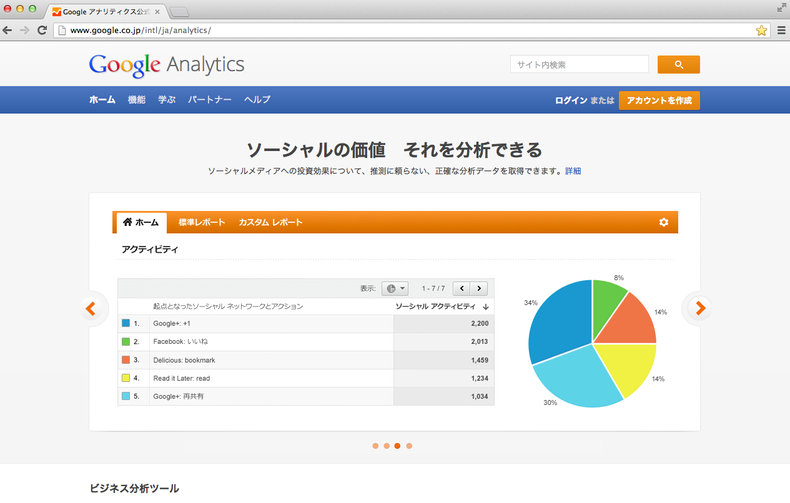Select the third carousel dot indicator
This screenshot has width=790, height=503.
pos(397,446)
